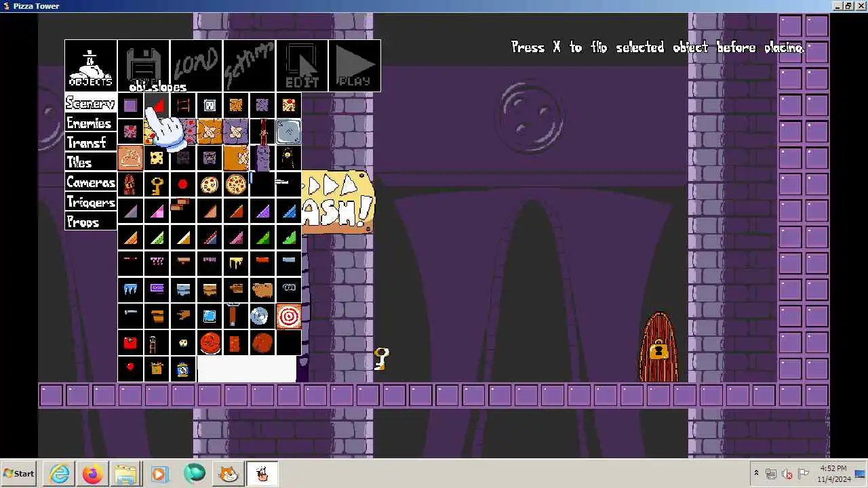Viewport: 868px width, 488px height.
Task: Pick the purple dripping platform object
Action: 157,263
